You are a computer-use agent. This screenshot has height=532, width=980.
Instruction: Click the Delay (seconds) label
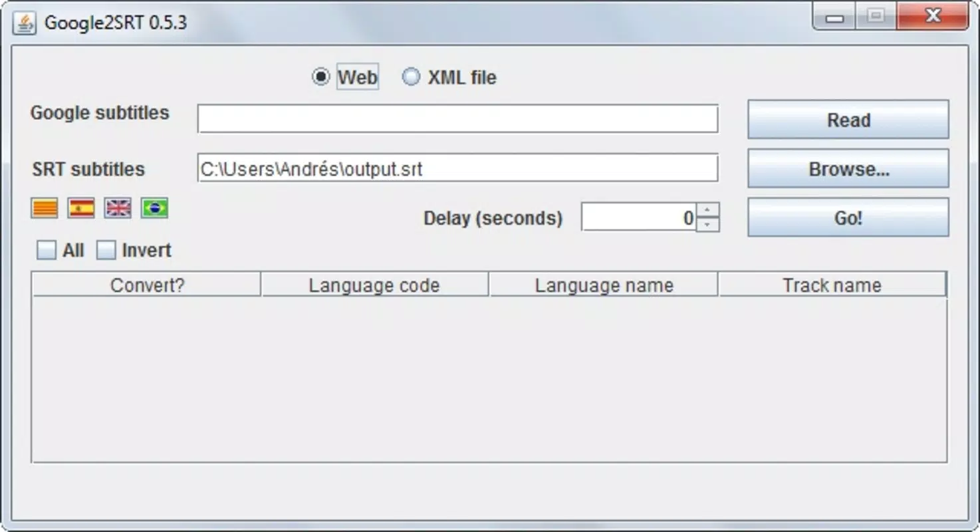pos(493,218)
